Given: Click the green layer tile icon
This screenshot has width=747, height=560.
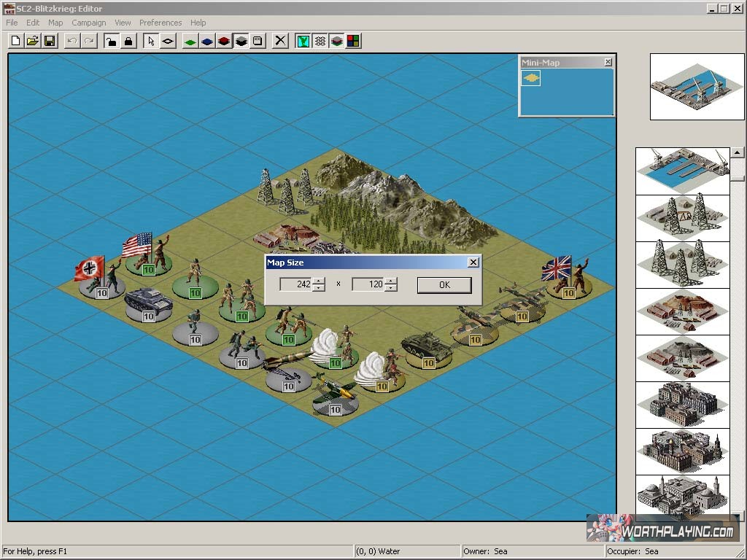Looking at the screenshot, I should click(x=190, y=41).
